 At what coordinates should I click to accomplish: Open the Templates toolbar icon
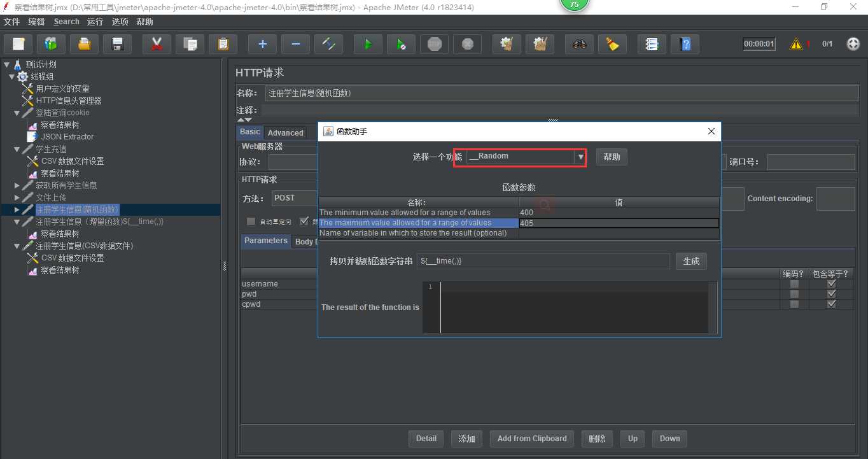[x=51, y=44]
